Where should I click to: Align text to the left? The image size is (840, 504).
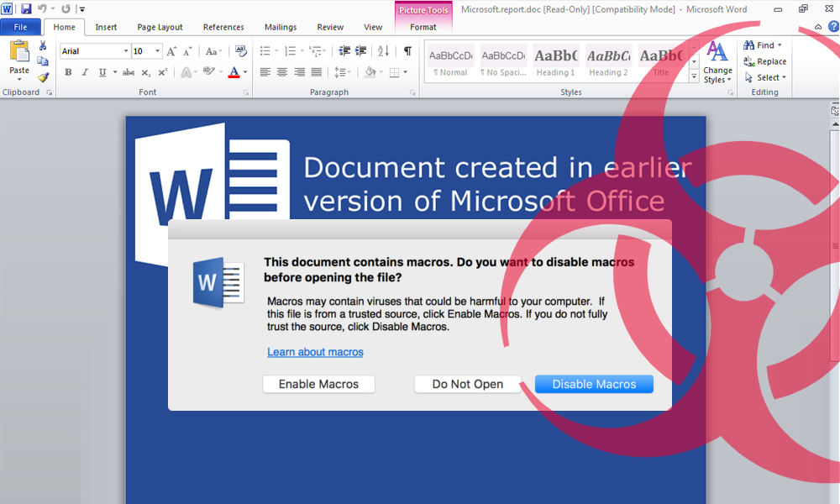point(265,72)
